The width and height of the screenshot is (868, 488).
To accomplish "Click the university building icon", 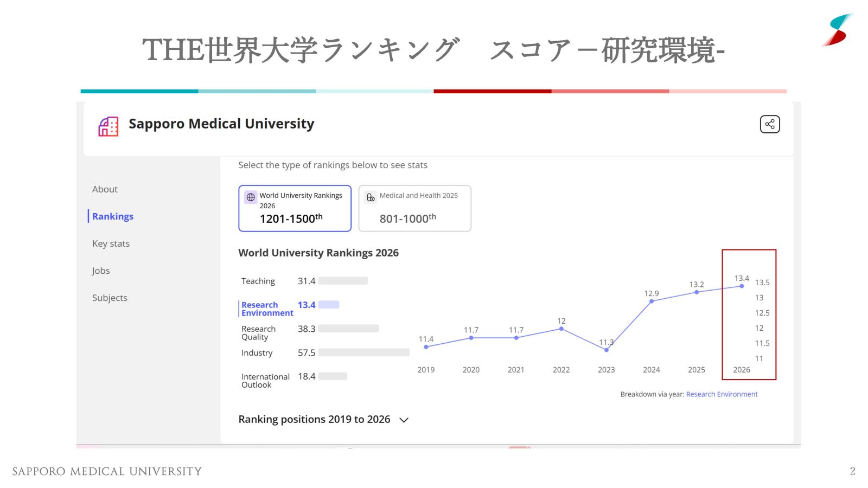I will pos(108,126).
